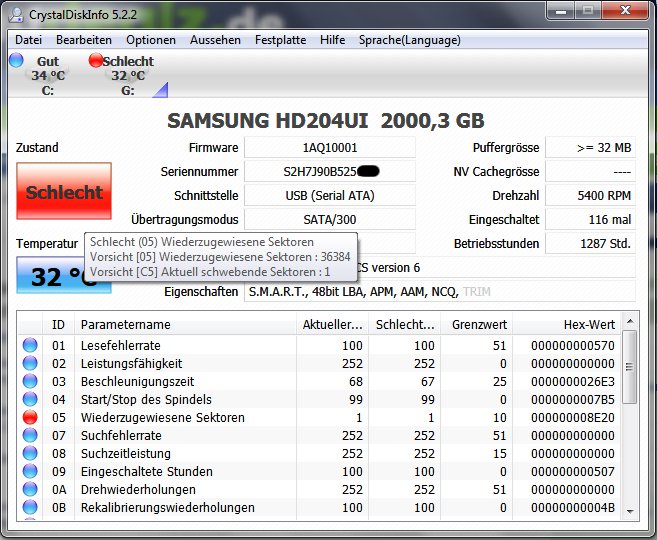Close the CrystalDiskInfo window
657x540 pixels.
point(625,10)
